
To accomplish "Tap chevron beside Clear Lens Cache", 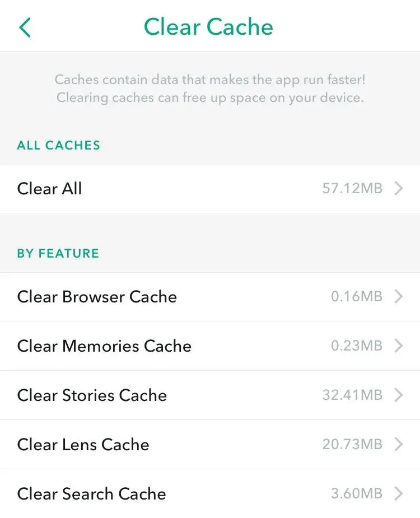I will pos(399,445).
